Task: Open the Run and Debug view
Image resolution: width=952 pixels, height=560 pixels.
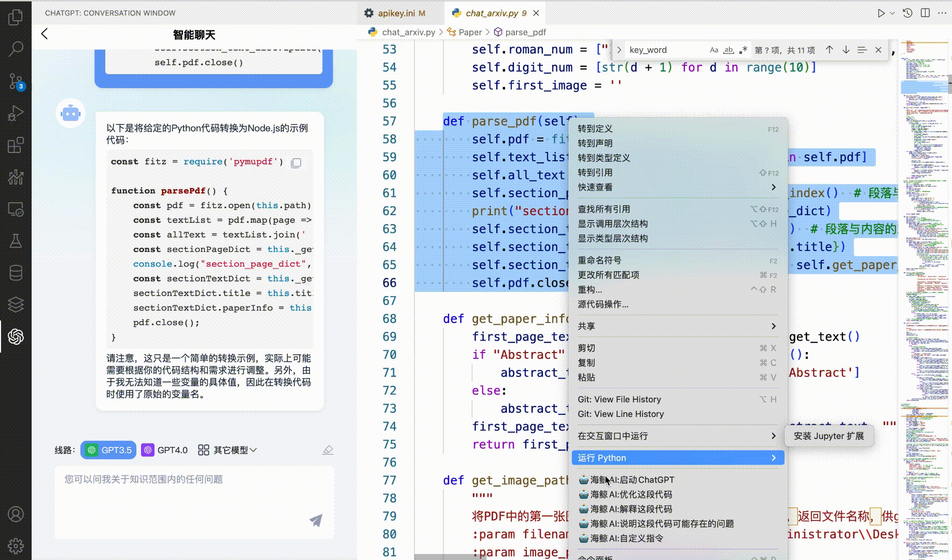Action: 16,113
